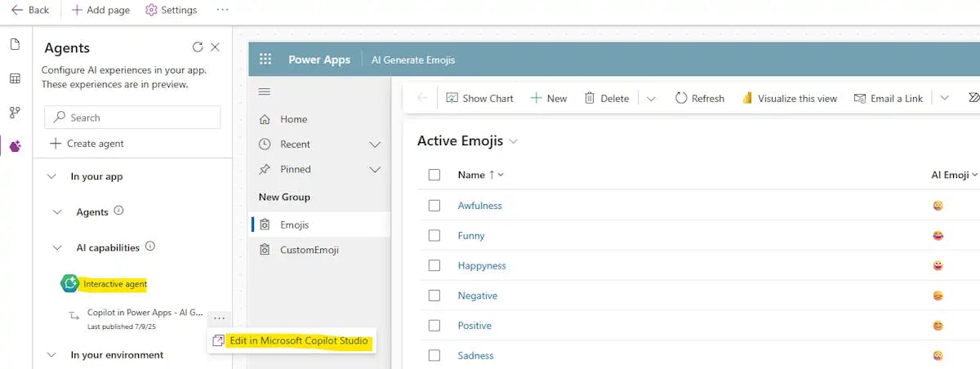980x369 pixels.
Task: Open the Active Emojis view selector
Action: click(468, 141)
